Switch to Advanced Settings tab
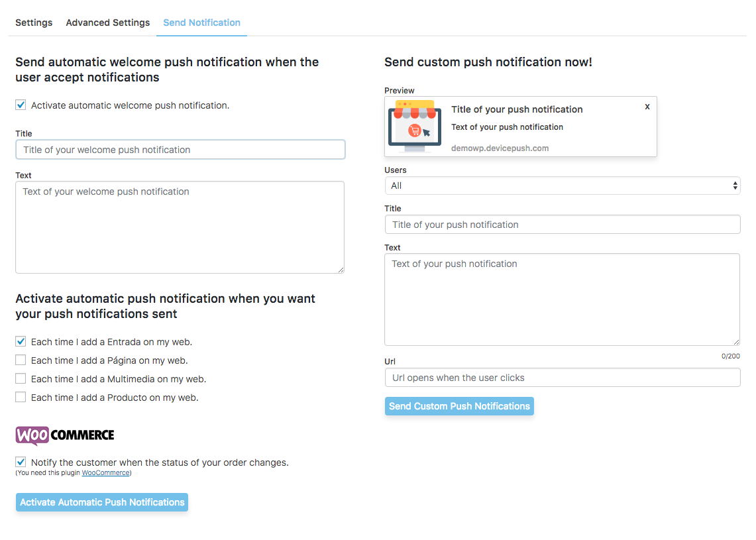Image resolution: width=756 pixels, height=540 pixels. (x=108, y=23)
